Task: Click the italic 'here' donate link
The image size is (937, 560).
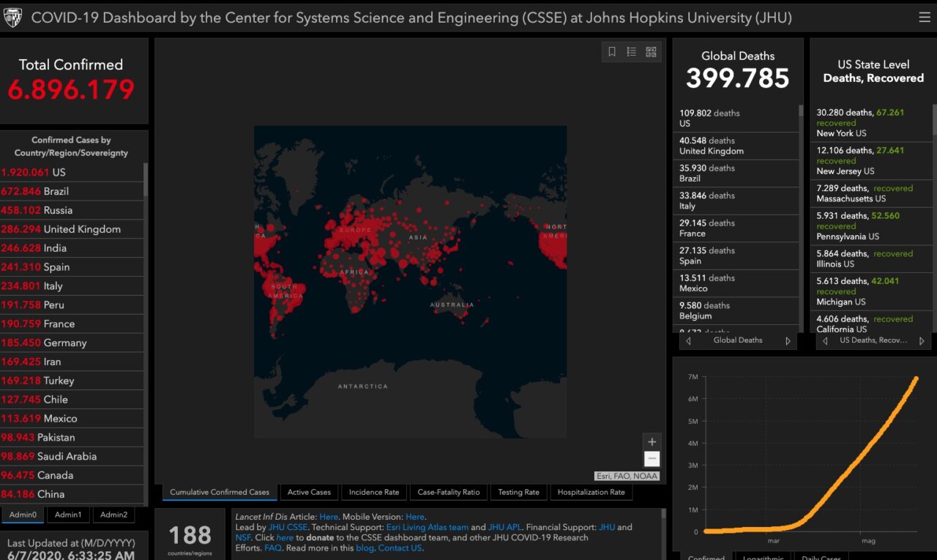Action: 285,537
